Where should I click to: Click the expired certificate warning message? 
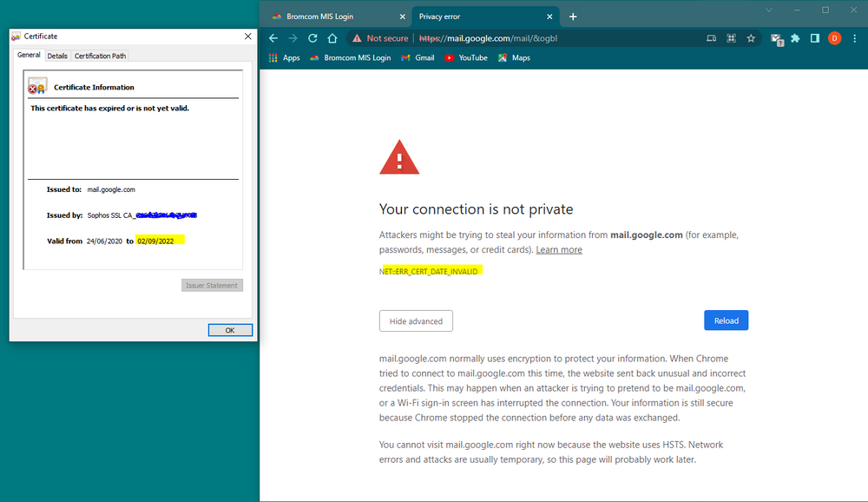109,108
